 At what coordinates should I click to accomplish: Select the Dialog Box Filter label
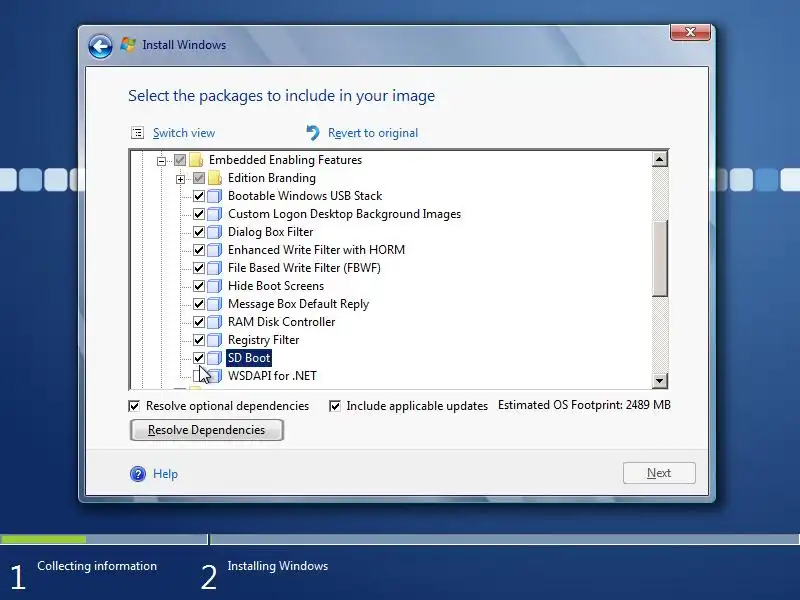tap(270, 232)
